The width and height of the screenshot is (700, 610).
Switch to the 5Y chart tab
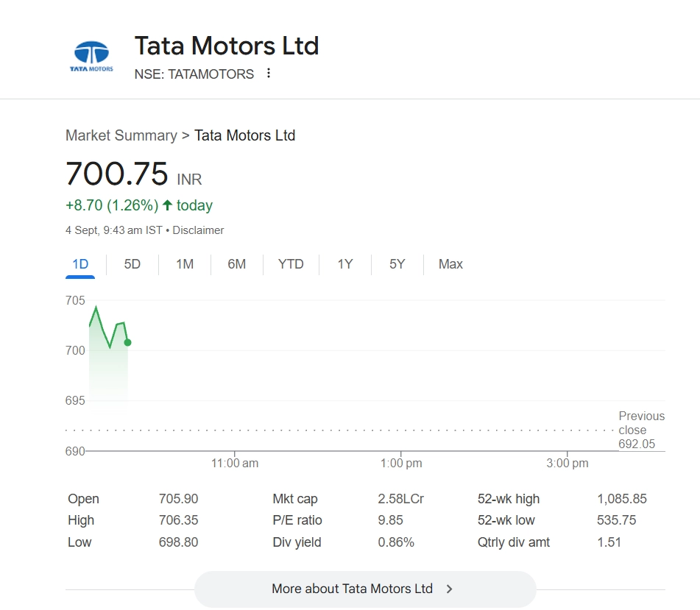[x=397, y=264]
